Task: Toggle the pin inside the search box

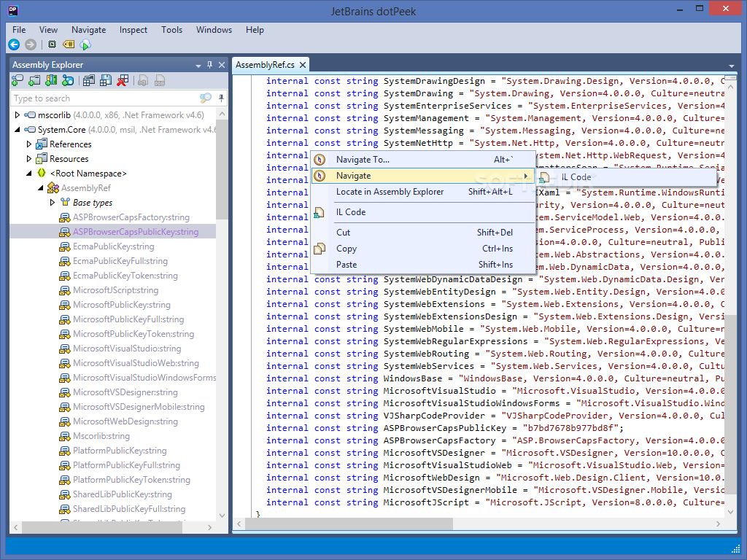Action: (x=221, y=98)
